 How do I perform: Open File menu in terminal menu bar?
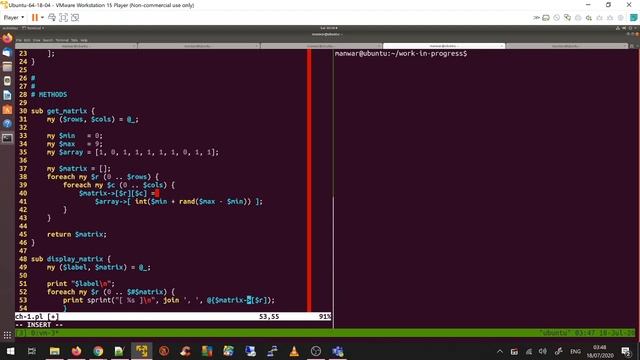[19, 40]
